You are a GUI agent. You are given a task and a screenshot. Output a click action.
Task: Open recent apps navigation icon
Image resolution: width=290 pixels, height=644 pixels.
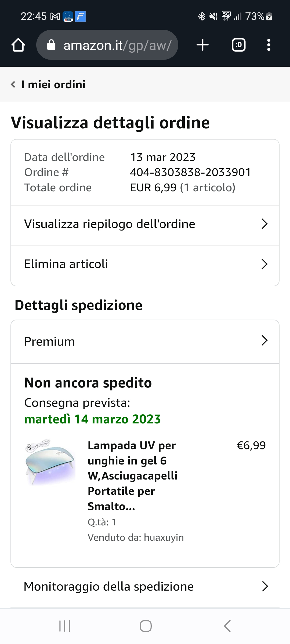click(65, 626)
